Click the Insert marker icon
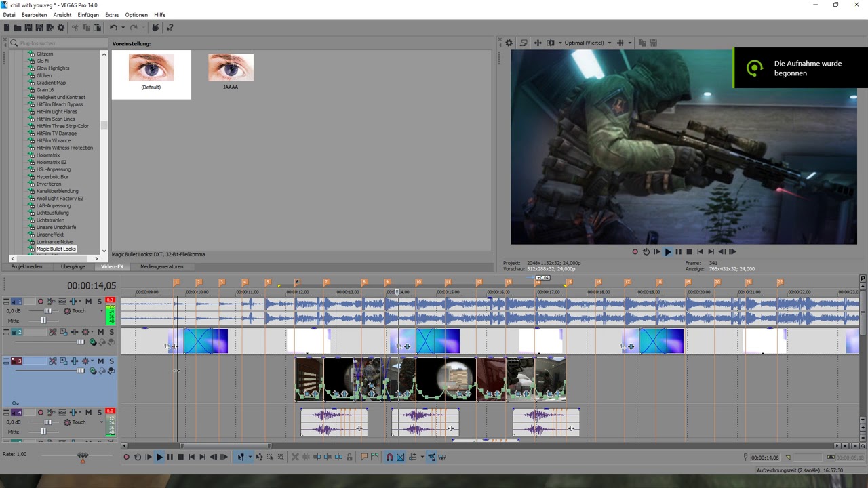The height and width of the screenshot is (488, 868). (363, 457)
